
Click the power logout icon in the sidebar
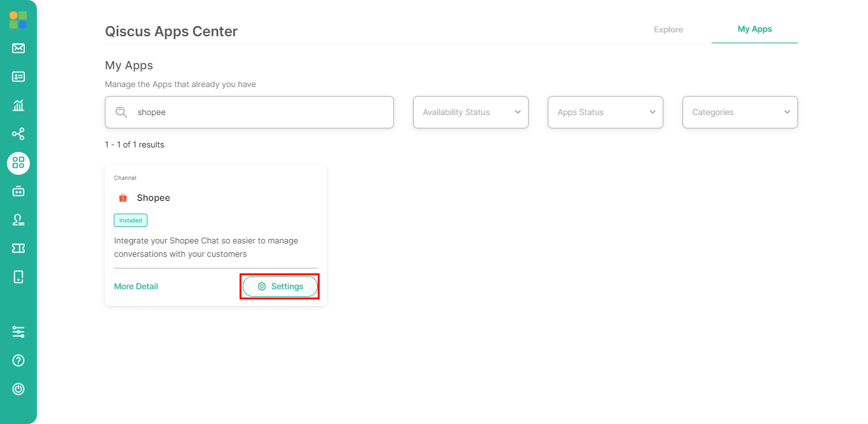[x=18, y=389]
